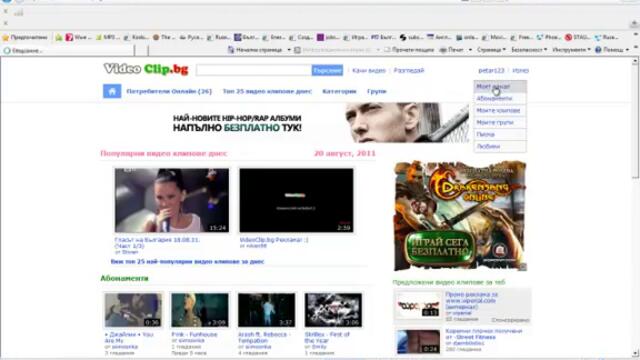Screen dimensions: 640x360
Task: Open the Безопасност toolbar dropdown
Action: [529, 50]
